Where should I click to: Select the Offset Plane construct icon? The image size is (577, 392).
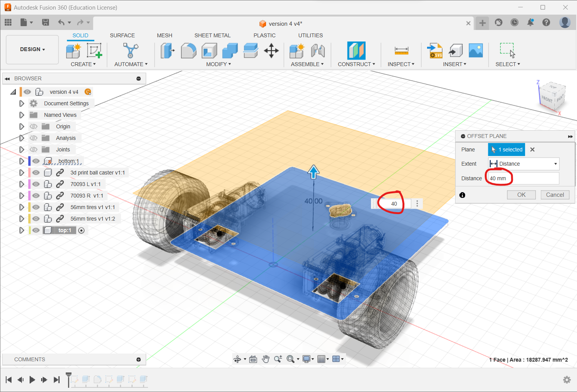coord(356,51)
